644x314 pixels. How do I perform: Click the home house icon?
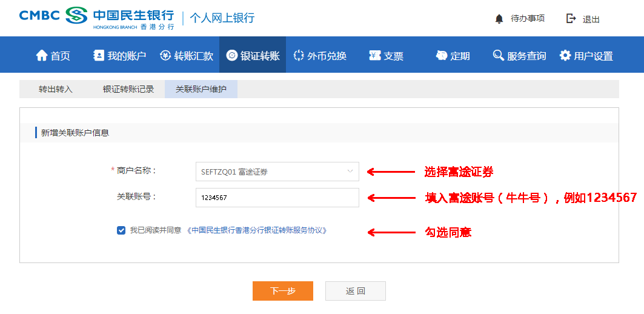42,56
